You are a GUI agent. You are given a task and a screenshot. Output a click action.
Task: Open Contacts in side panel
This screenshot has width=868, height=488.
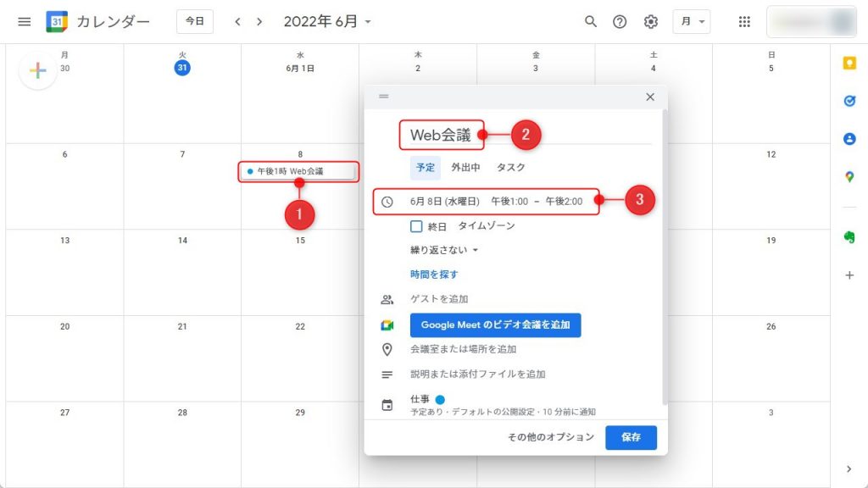pos(849,139)
